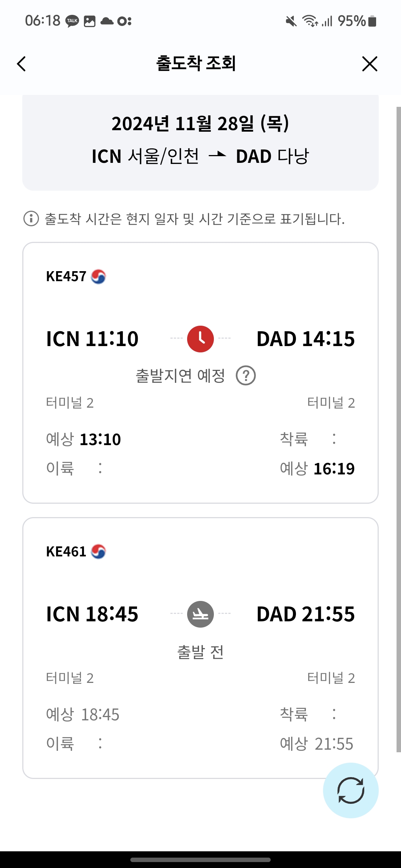Tap the 출발 전 status label
401x868 pixels.
coord(200,652)
